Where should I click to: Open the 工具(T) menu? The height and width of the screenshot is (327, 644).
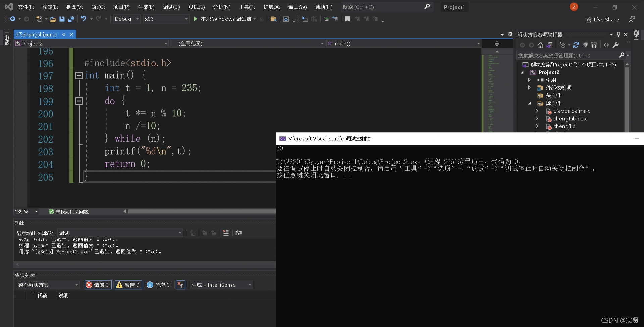click(247, 7)
